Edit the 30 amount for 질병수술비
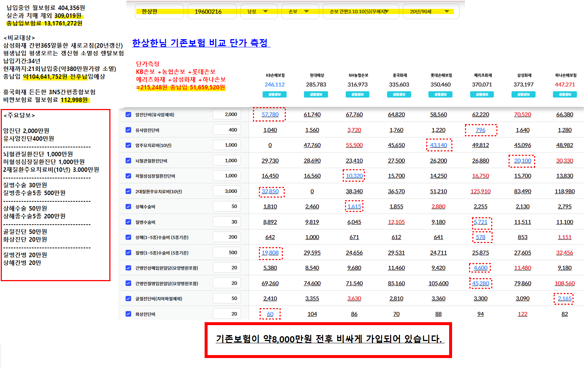 (x=227, y=222)
